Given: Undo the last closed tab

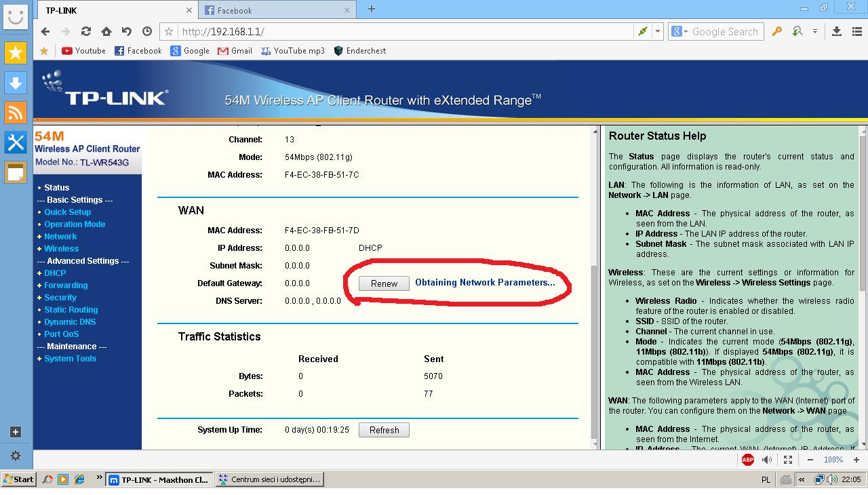Looking at the screenshot, I should pyautogui.click(x=127, y=31).
